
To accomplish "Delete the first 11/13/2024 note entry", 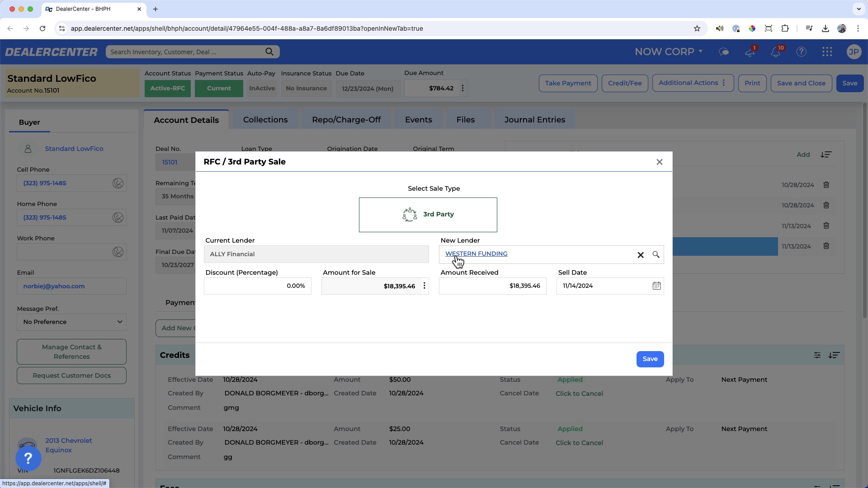I will 826,225.
